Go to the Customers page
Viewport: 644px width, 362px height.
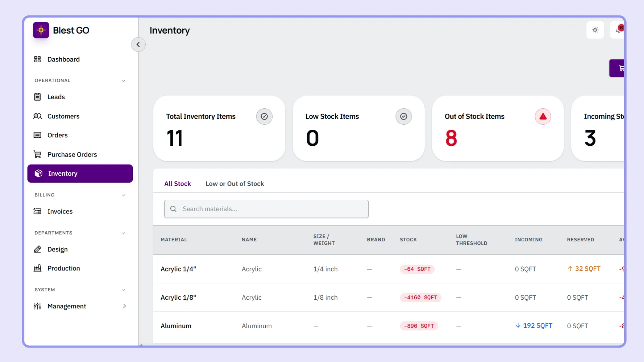pos(80,116)
